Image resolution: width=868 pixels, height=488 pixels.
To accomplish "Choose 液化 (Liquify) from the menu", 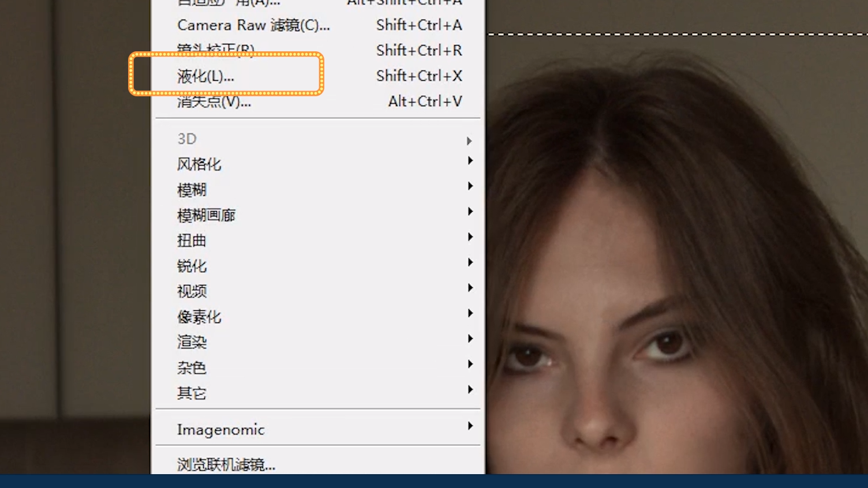I will tap(206, 76).
